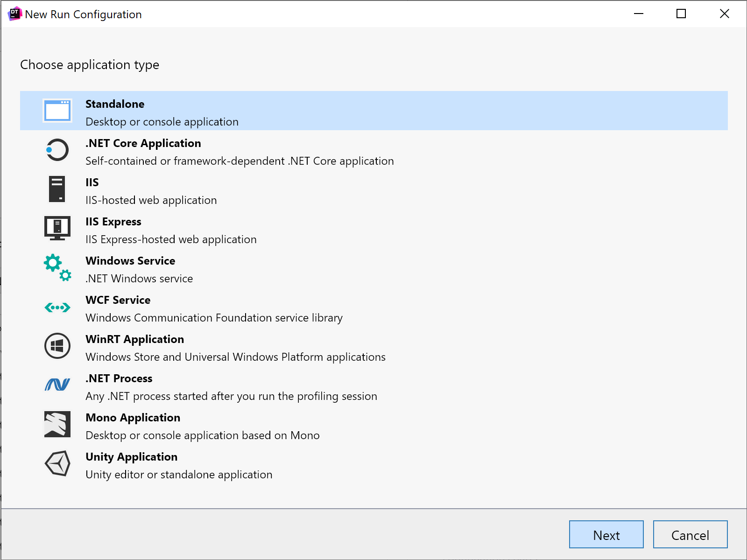
Task: Click 'Windows Store and Universal Windows Platform' text
Action: [x=236, y=357]
